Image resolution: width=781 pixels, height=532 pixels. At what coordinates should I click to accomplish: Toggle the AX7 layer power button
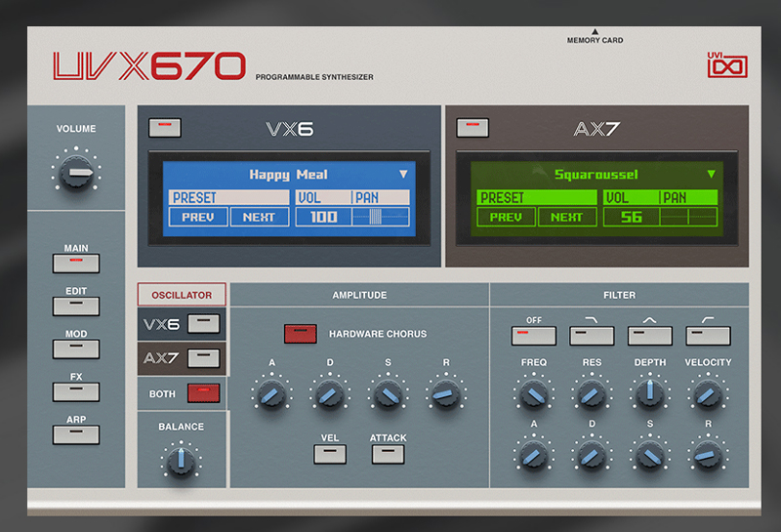pos(473,128)
